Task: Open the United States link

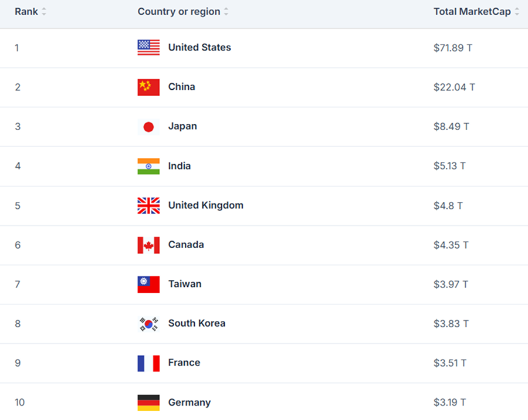Action: (x=199, y=48)
